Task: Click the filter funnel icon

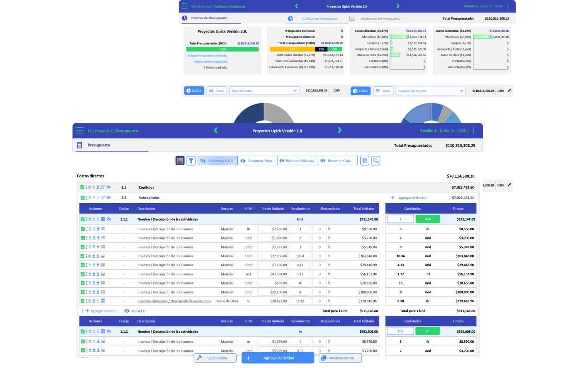Action: click(x=191, y=161)
